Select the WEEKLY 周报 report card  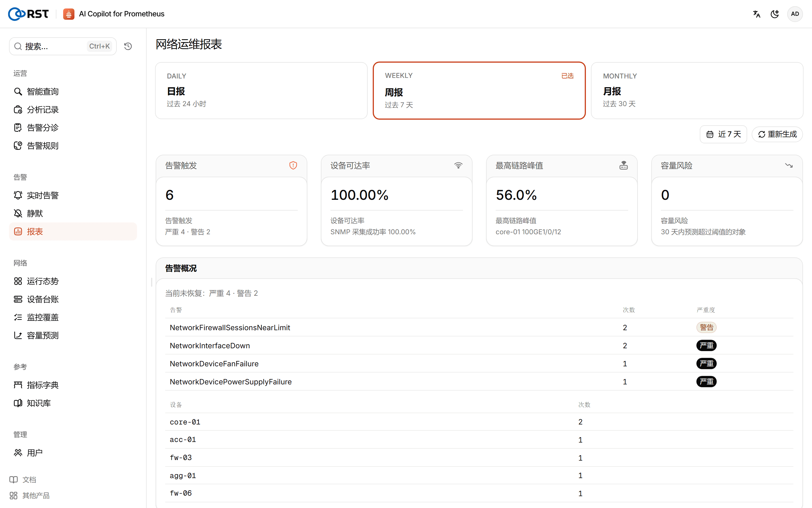click(x=479, y=90)
